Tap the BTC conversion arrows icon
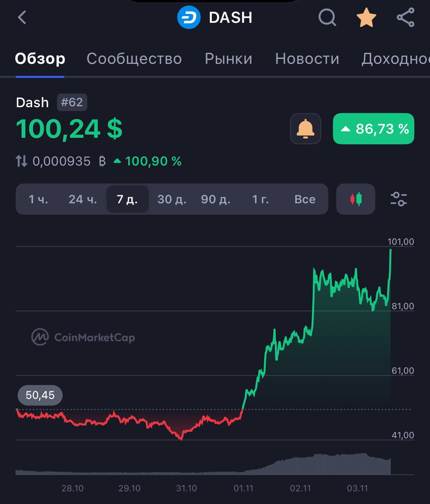Screen dimensions: 430x504 click(x=22, y=161)
